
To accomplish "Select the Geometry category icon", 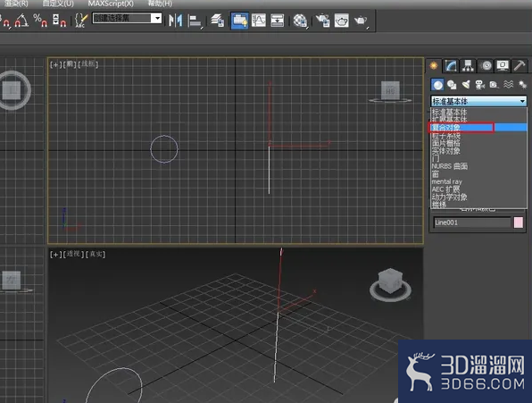I will click(437, 85).
